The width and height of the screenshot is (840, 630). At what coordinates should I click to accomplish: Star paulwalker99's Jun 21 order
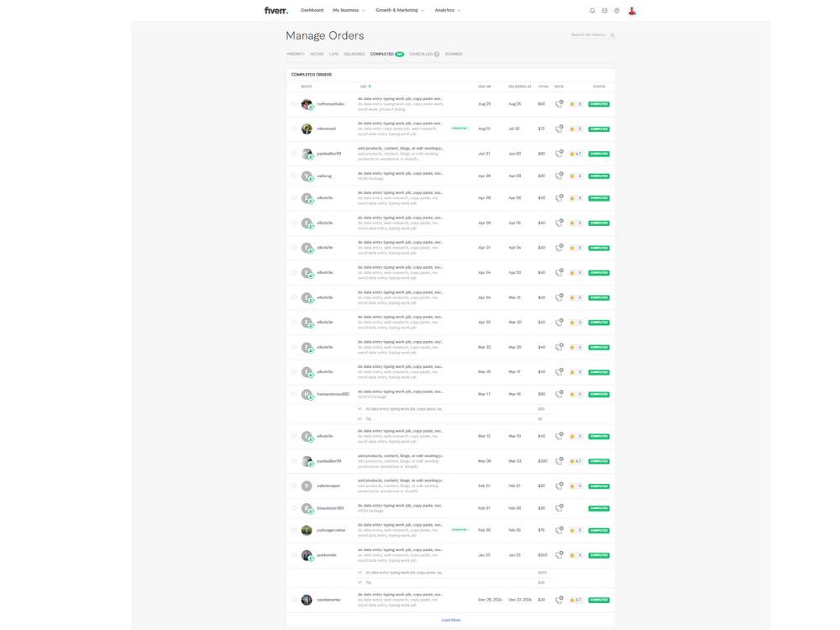click(x=293, y=153)
